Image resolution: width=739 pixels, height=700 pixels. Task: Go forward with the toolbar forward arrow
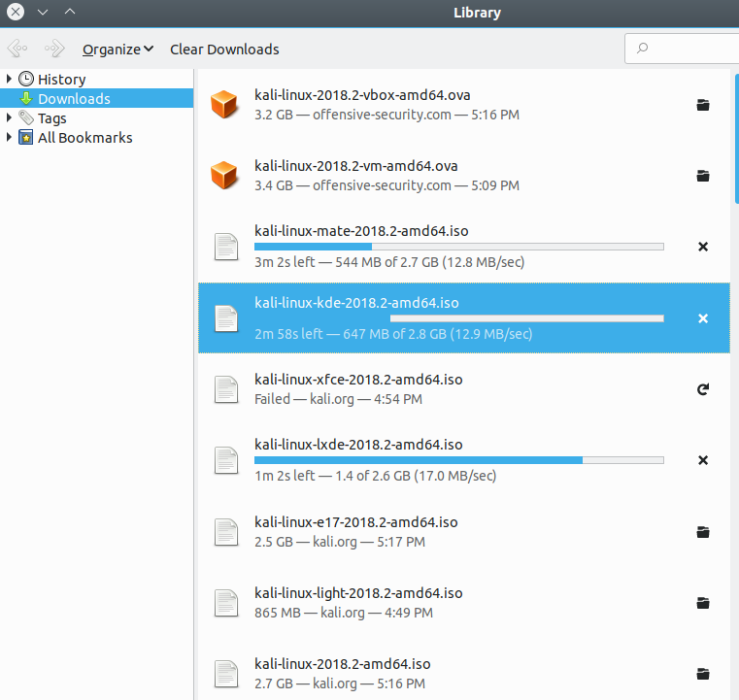[54, 48]
